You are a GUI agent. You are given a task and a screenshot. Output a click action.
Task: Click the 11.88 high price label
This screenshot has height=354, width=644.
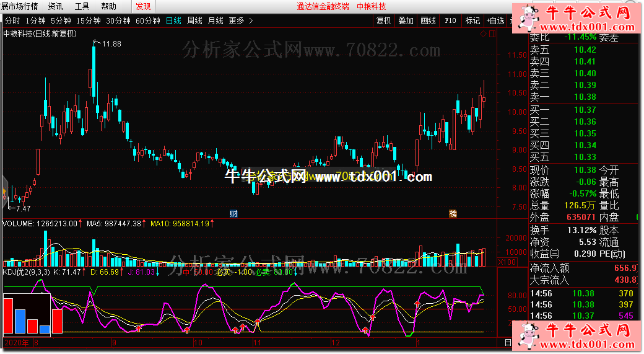(111, 43)
